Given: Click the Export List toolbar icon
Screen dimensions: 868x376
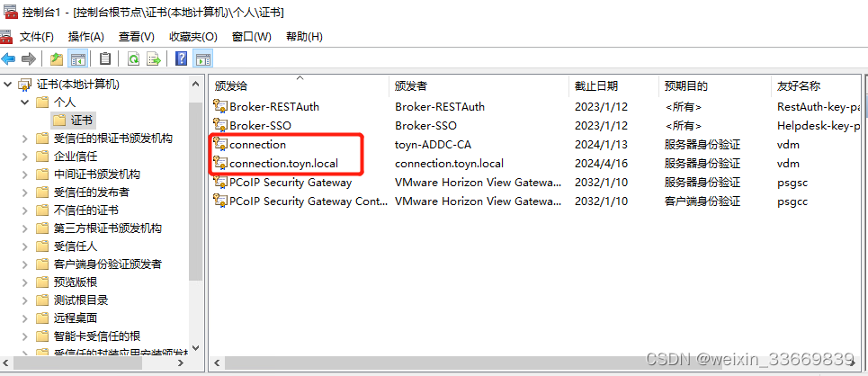Looking at the screenshot, I should coord(154,58).
